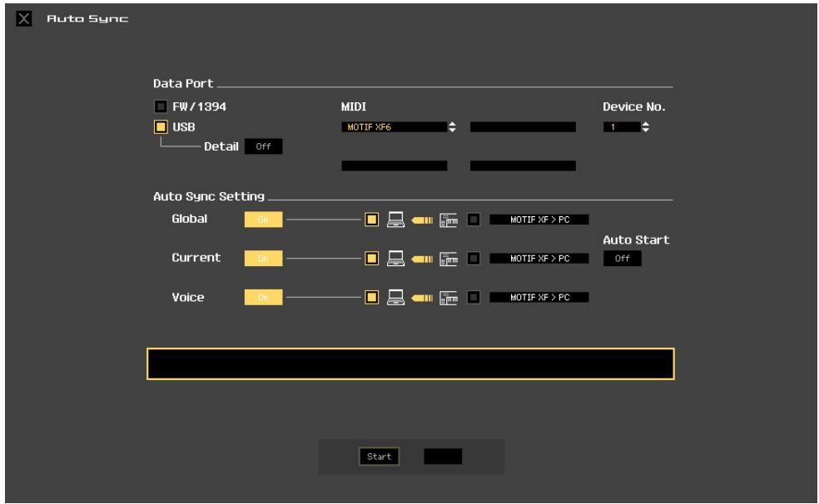Click the computer icon in Current row
Viewport: 819px width, 504px height.
click(x=395, y=259)
